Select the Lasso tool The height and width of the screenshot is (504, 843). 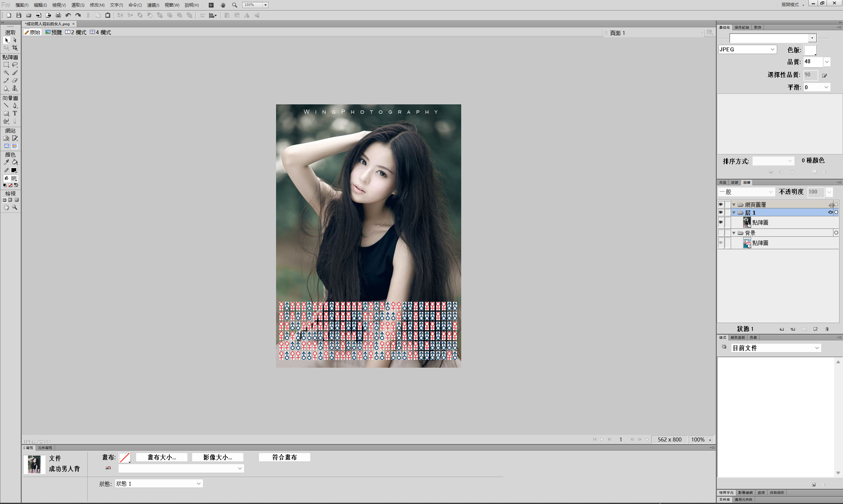[x=15, y=65]
